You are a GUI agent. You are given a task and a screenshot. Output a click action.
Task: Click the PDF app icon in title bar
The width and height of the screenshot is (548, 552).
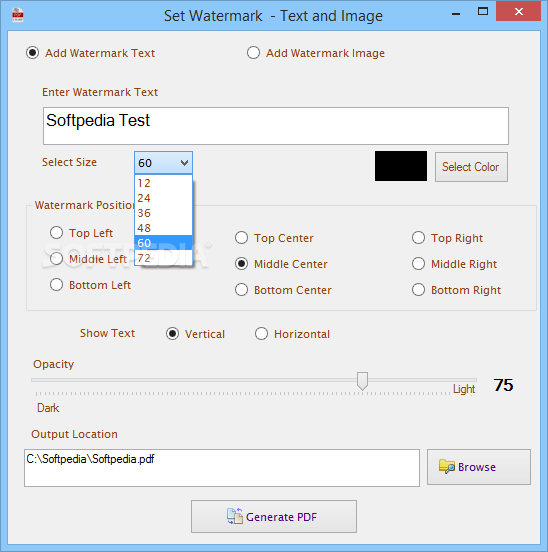click(18, 15)
